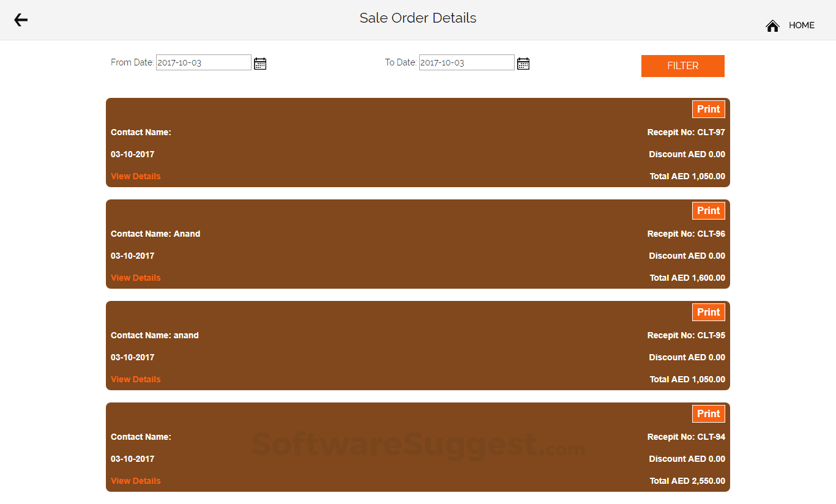Print receipt CLT-97
The image size is (836, 504).
point(708,109)
